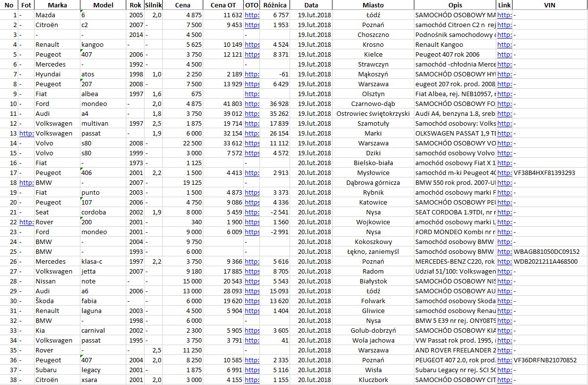Open the Fot link in row 18 BMW
The height and width of the screenshot is (385, 588).
26,182
